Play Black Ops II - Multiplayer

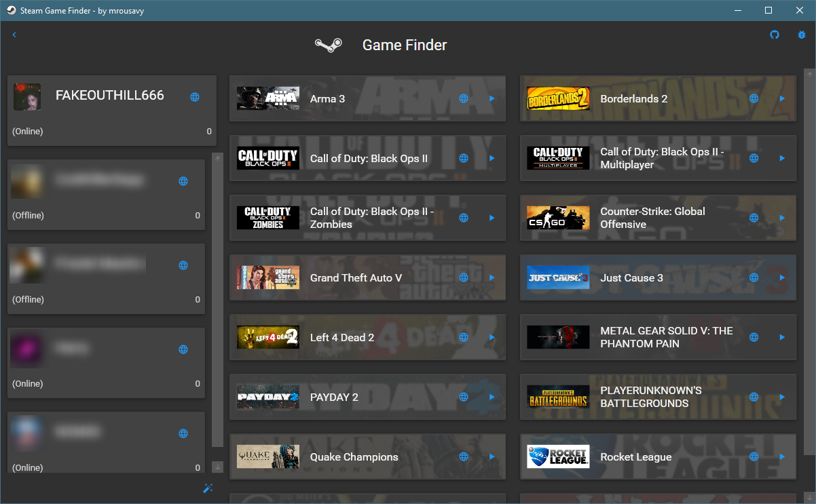[x=782, y=158]
